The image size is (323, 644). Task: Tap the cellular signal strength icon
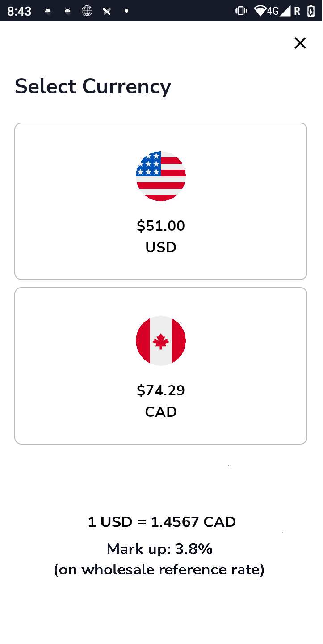pos(285,11)
